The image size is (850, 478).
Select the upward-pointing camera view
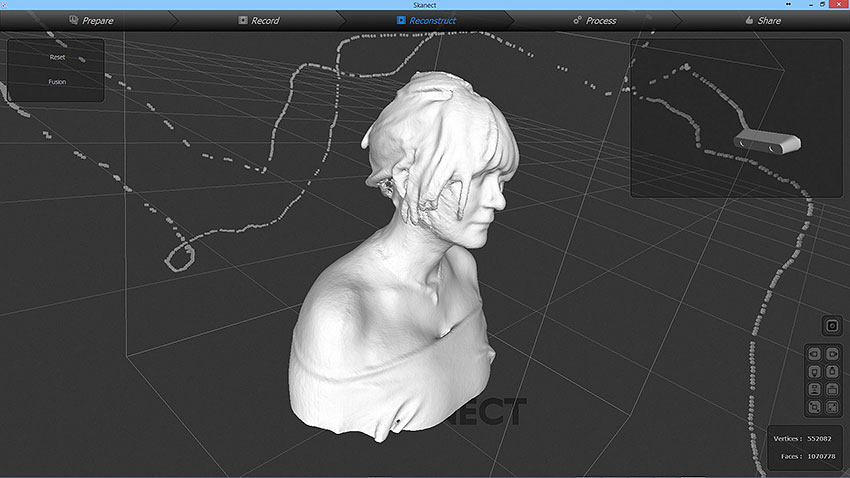832,372
